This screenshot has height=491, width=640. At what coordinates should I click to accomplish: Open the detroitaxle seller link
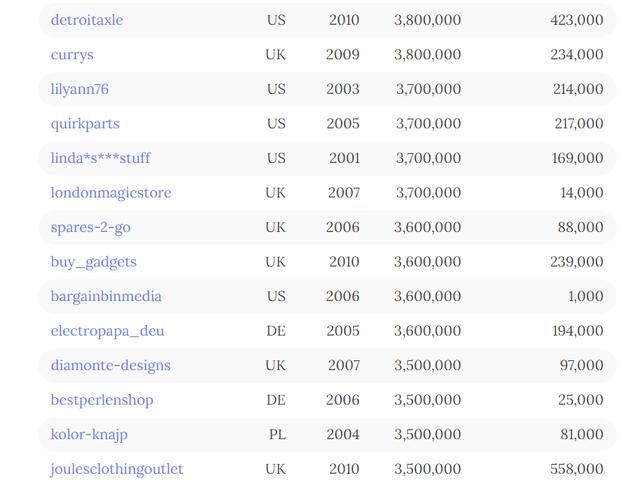pos(87,20)
